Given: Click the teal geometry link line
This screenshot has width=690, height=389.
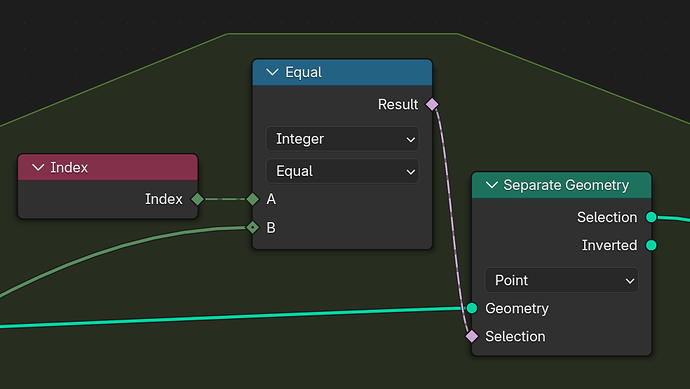Looking at the screenshot, I should [x=229, y=317].
